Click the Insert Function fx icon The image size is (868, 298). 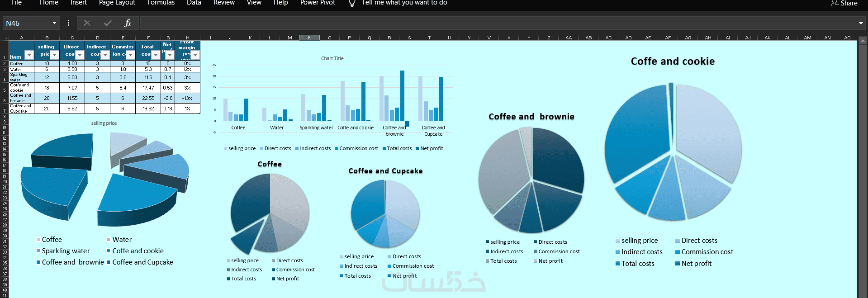(x=128, y=23)
